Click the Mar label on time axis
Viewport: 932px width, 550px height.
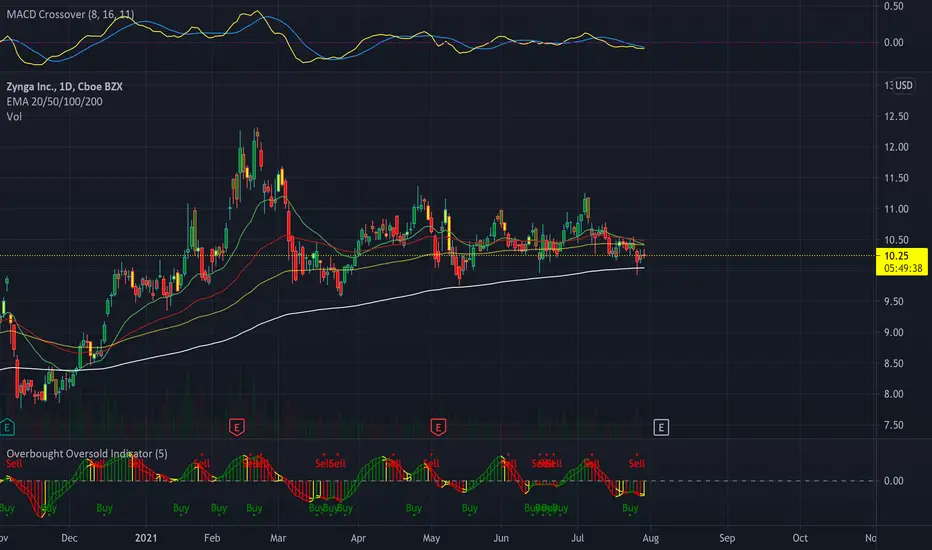[278, 538]
